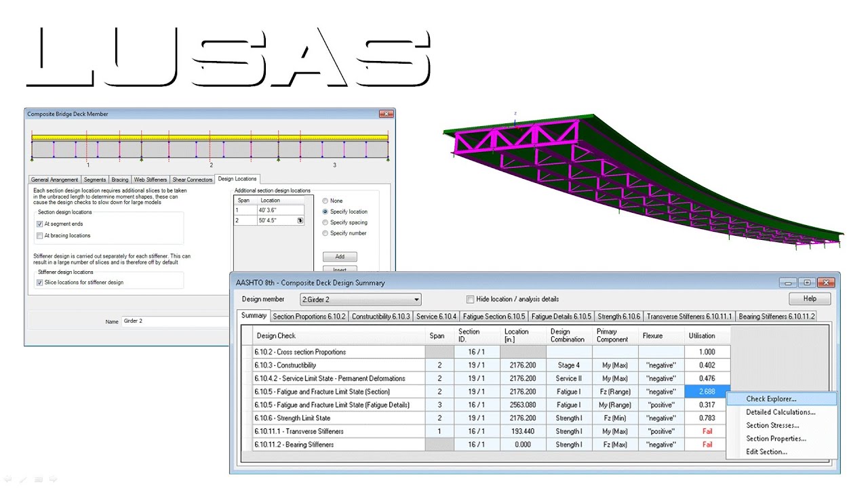
Task: Click the Help button in Design Summary
Action: coord(810,299)
